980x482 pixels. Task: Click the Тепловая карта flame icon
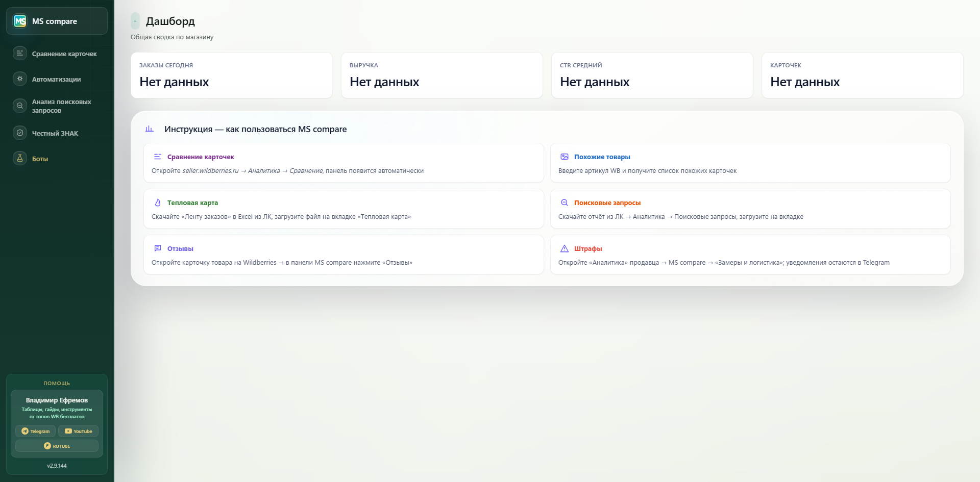(x=158, y=202)
